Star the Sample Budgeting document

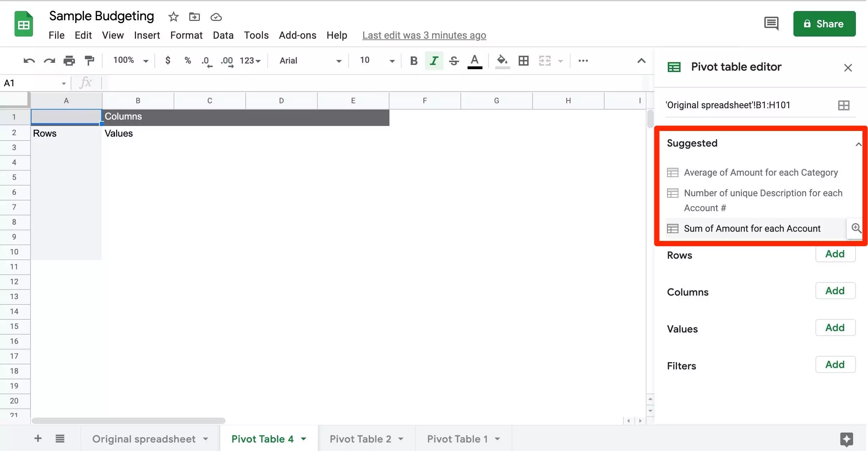[x=173, y=17]
